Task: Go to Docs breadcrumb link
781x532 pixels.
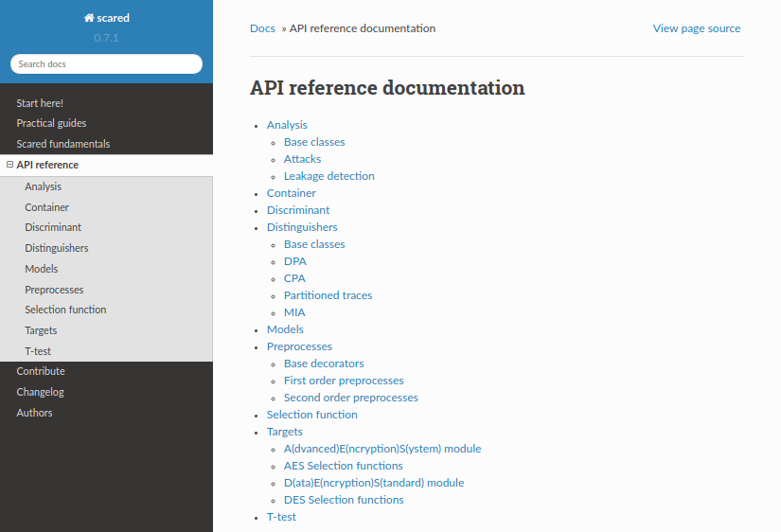Action: (x=262, y=28)
